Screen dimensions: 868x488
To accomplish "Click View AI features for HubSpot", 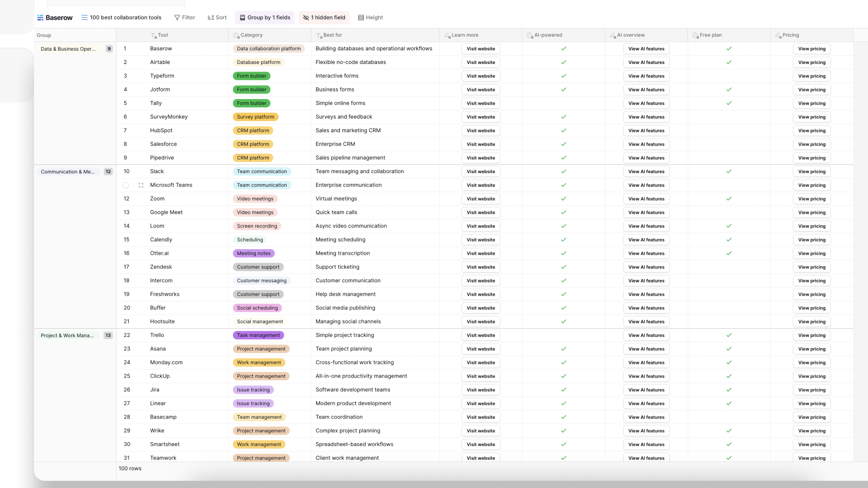I will (x=646, y=130).
